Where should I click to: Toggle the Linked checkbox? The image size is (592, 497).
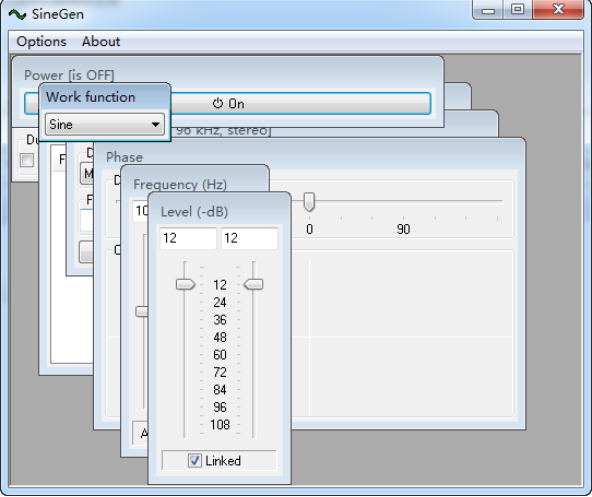(194, 460)
